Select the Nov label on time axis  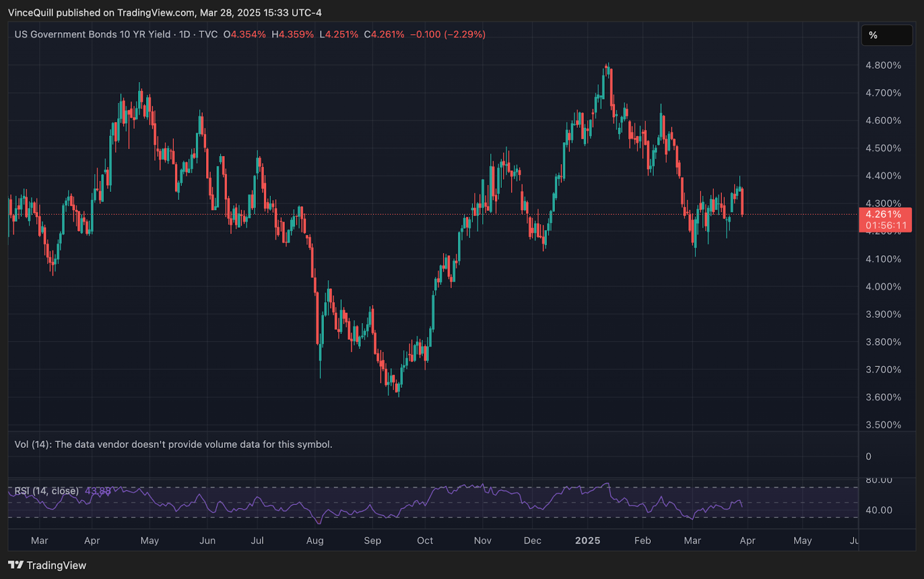pyautogui.click(x=482, y=541)
